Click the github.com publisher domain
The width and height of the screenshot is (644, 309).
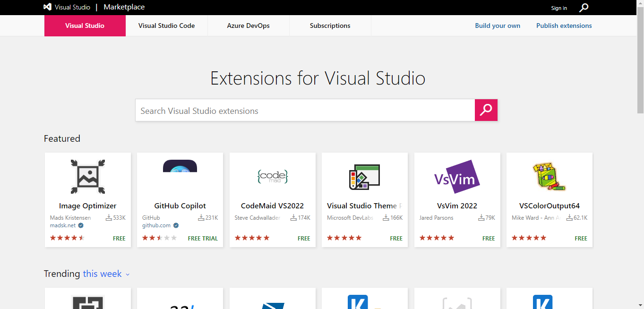point(156,225)
